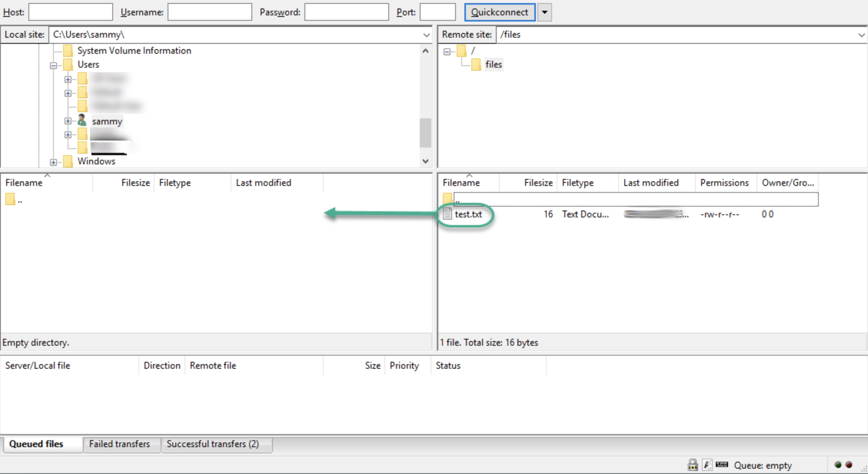
Task: Select the Windows folder icon
Action: 68,161
